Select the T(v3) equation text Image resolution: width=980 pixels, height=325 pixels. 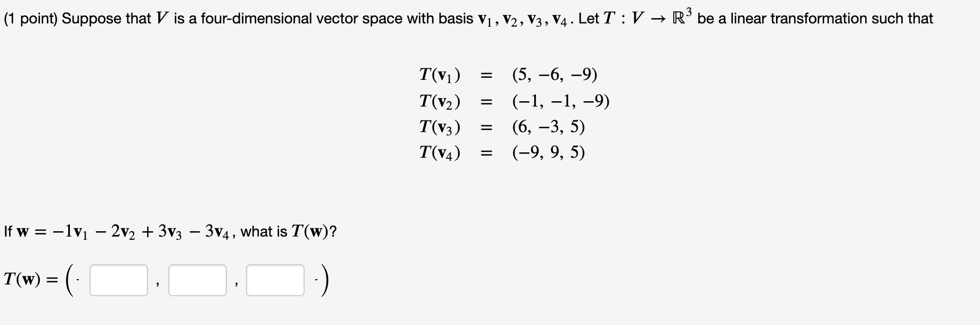pyautogui.click(x=439, y=127)
